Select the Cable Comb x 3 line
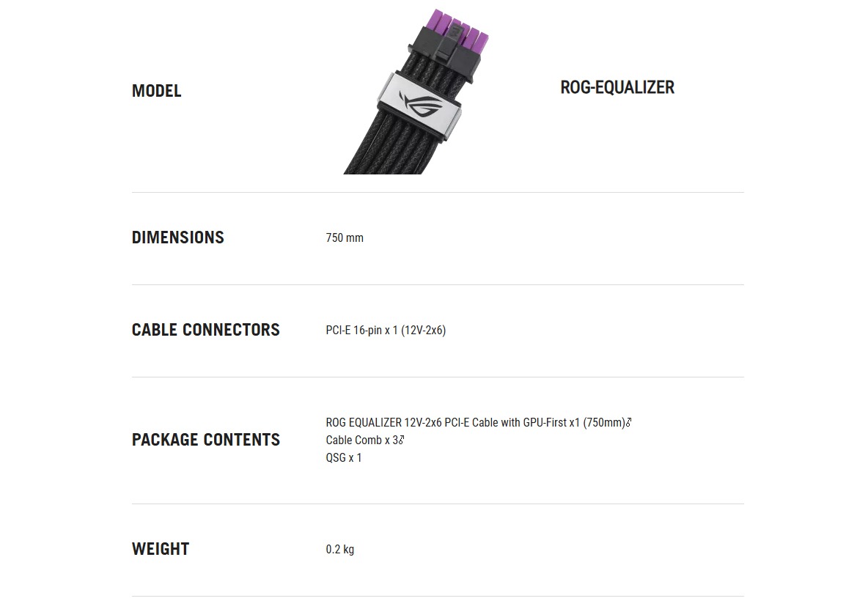The image size is (868, 612). click(x=361, y=440)
